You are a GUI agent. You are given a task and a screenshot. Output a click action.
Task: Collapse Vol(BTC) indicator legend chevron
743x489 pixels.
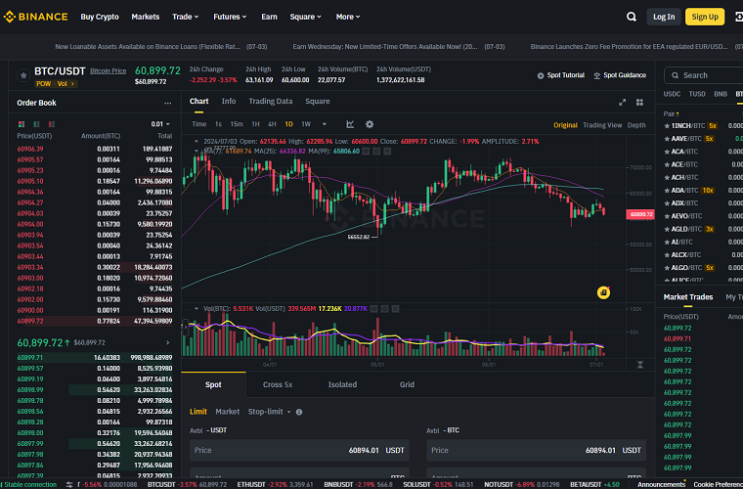tap(197, 309)
